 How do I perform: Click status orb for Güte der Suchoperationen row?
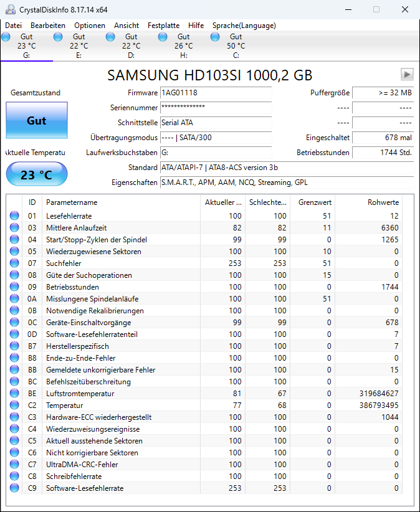point(14,275)
